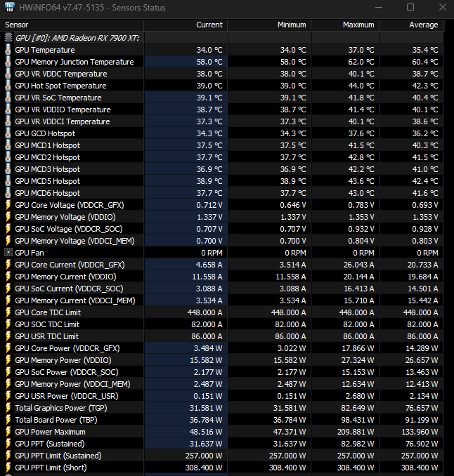The image size is (454, 476).
Task: Maximize the HWiNFO64 Sensors Status window
Action: [410, 7]
